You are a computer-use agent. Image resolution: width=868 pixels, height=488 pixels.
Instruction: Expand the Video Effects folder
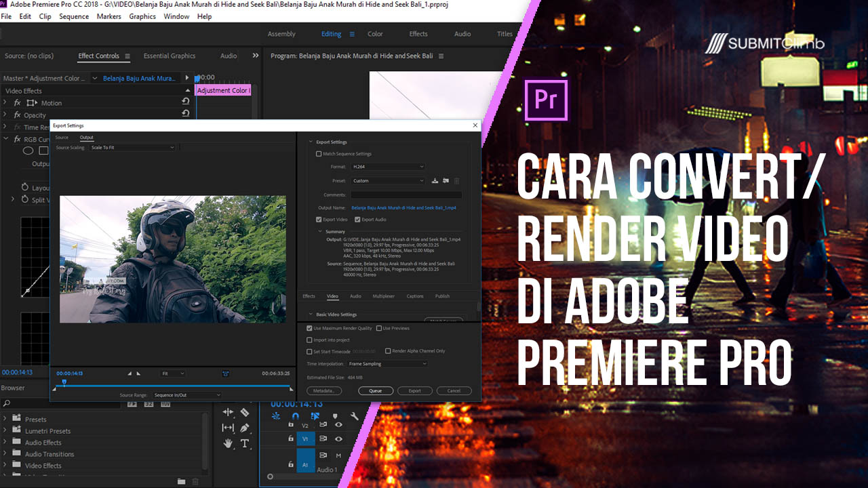tap(5, 466)
